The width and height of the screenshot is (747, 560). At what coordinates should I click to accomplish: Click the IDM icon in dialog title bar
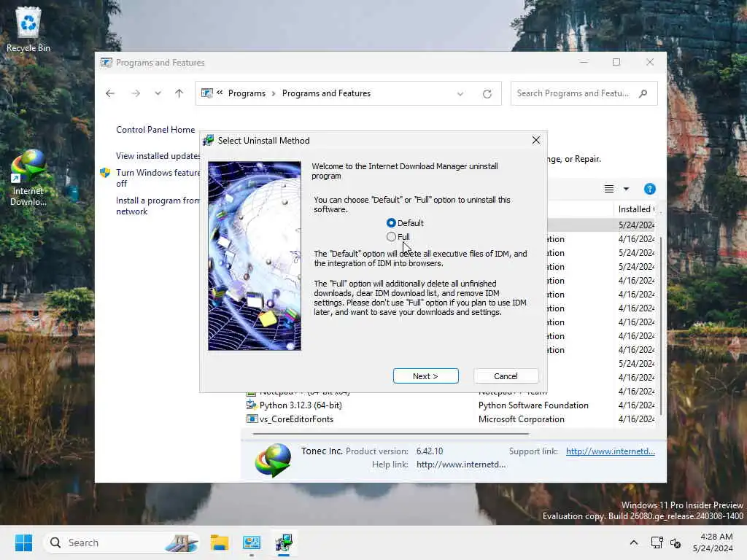point(208,141)
